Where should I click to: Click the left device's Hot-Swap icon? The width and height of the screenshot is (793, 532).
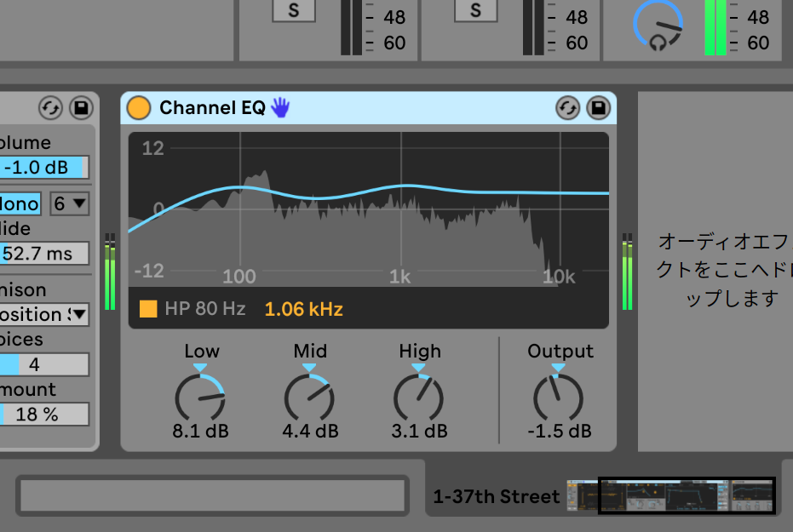pos(50,108)
